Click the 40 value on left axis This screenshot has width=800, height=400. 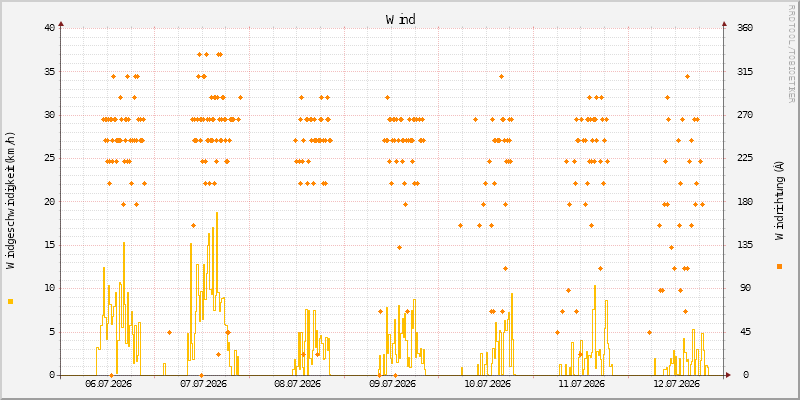click(x=50, y=28)
